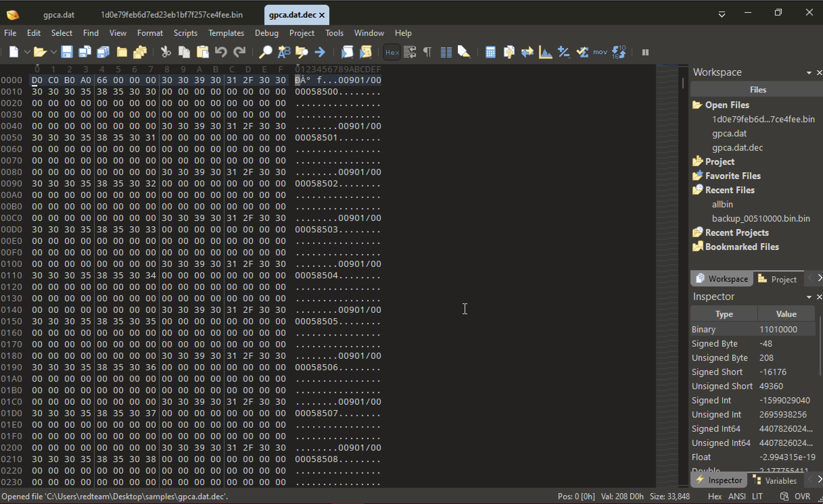The height and width of the screenshot is (504, 823).
Task: Click the Compare files arrows icon
Action: pyautogui.click(x=527, y=52)
